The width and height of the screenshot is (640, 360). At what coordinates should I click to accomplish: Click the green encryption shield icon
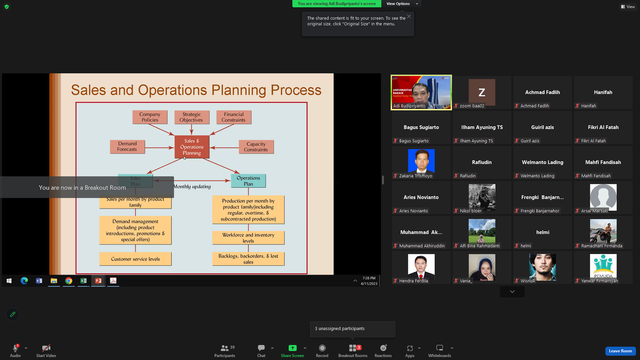pos(7,7)
